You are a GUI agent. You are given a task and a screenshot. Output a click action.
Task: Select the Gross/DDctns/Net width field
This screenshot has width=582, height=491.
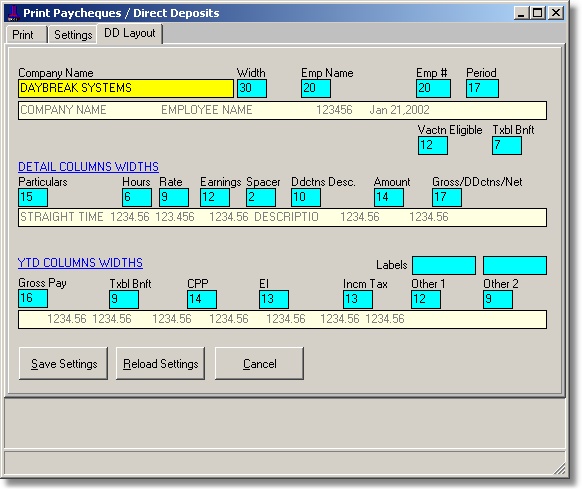447,197
